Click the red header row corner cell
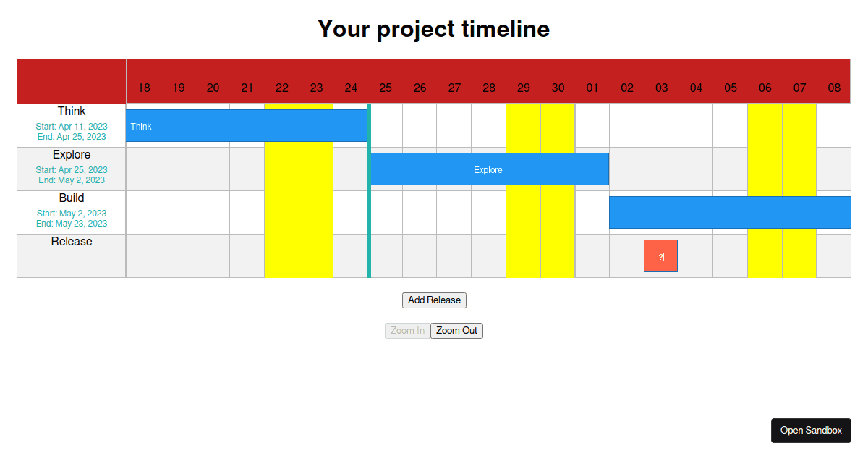868x456 pixels. click(71, 80)
